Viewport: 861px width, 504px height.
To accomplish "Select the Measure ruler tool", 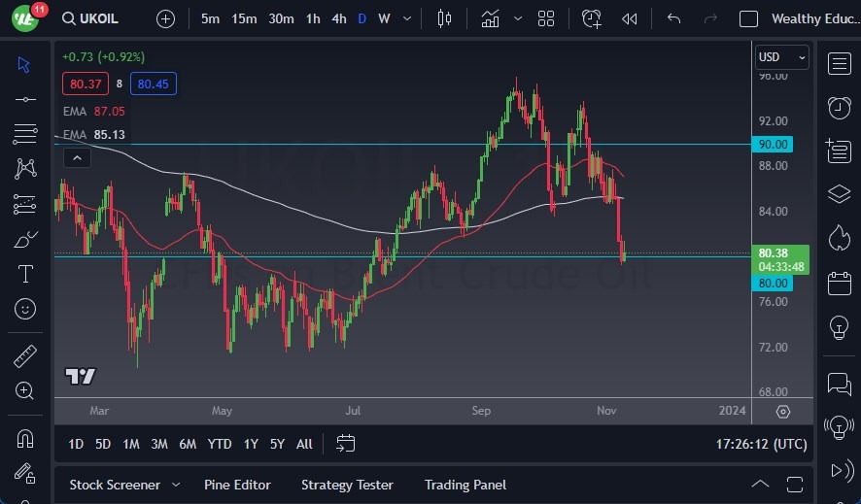I will tap(25, 355).
